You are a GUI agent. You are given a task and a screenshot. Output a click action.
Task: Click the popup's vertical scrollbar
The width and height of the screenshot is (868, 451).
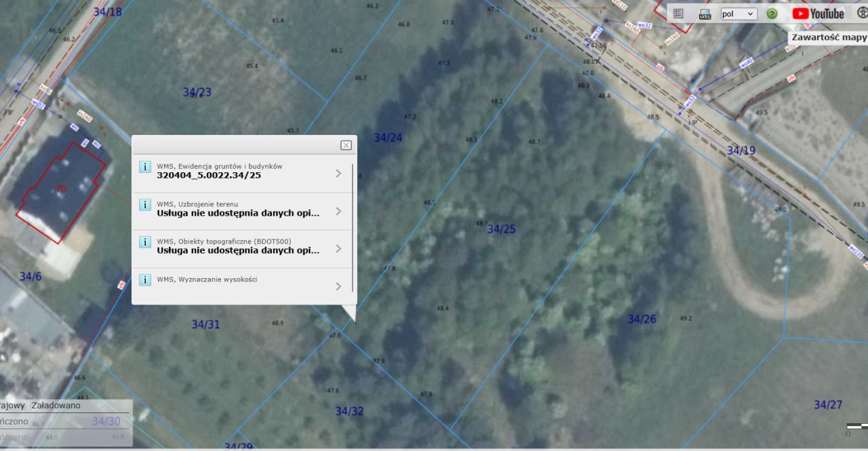pos(353,227)
